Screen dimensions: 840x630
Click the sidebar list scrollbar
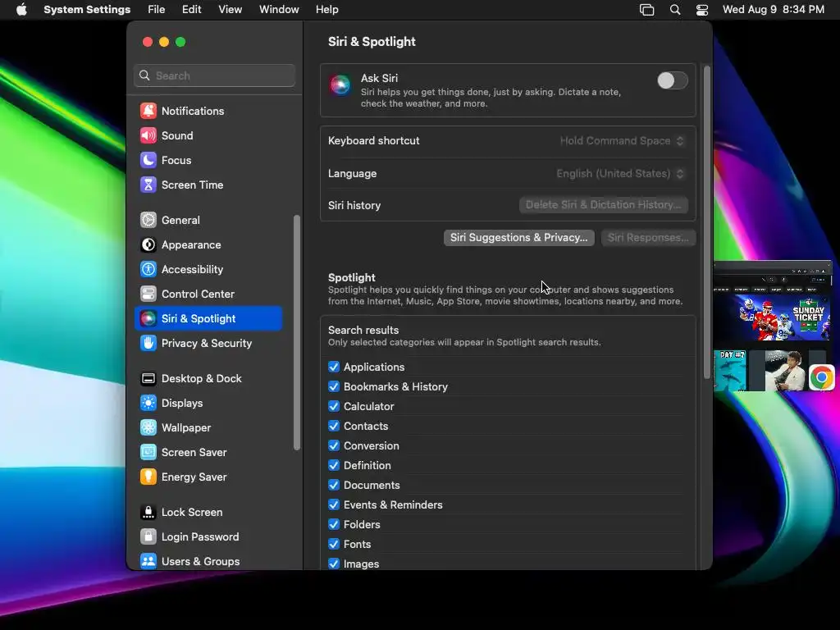297,333
